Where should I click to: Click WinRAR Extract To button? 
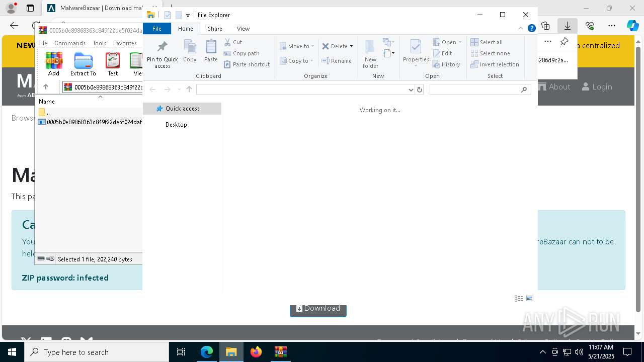[83, 64]
